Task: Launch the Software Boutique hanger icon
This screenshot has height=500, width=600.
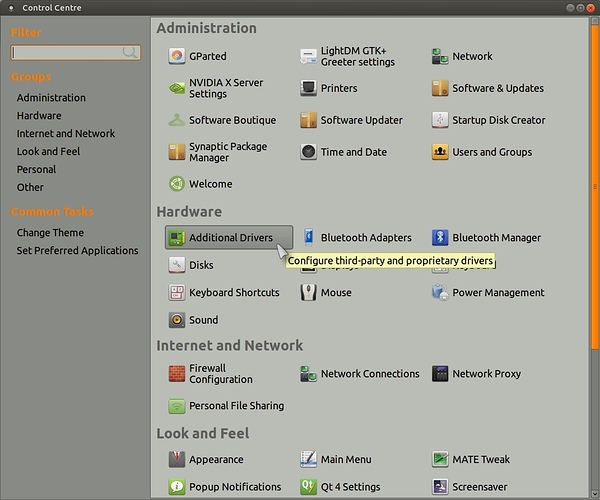Action: click(x=177, y=120)
